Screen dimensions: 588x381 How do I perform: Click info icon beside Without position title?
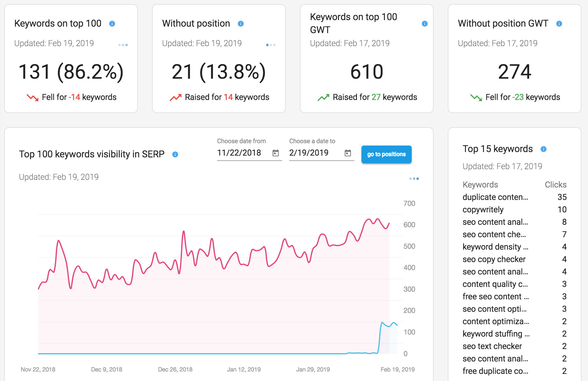pyautogui.click(x=241, y=24)
